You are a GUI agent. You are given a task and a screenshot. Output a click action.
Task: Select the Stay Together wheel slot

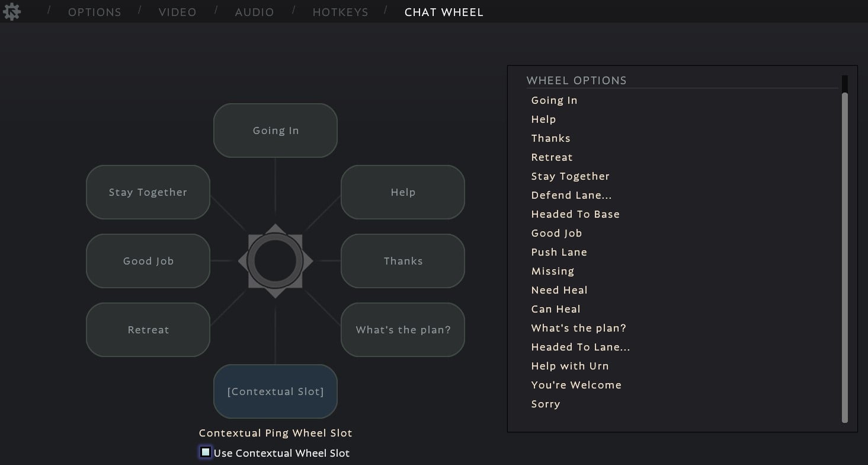pyautogui.click(x=148, y=192)
